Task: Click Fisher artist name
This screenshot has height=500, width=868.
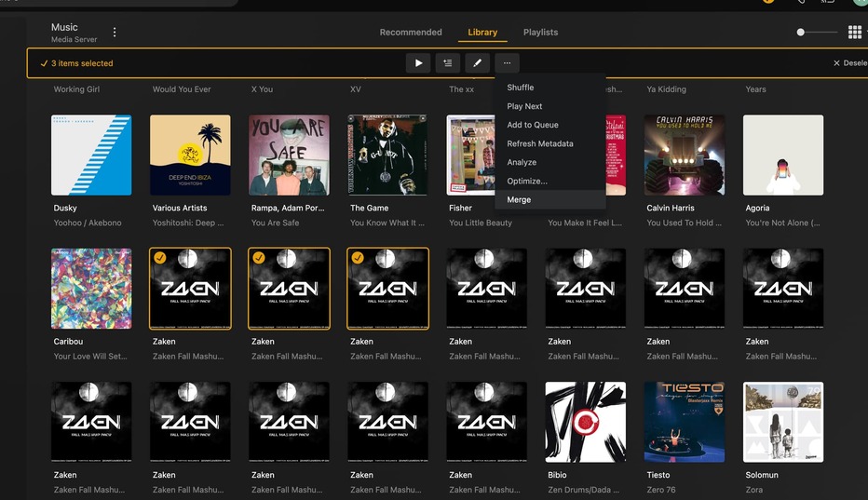Action: click(x=460, y=209)
